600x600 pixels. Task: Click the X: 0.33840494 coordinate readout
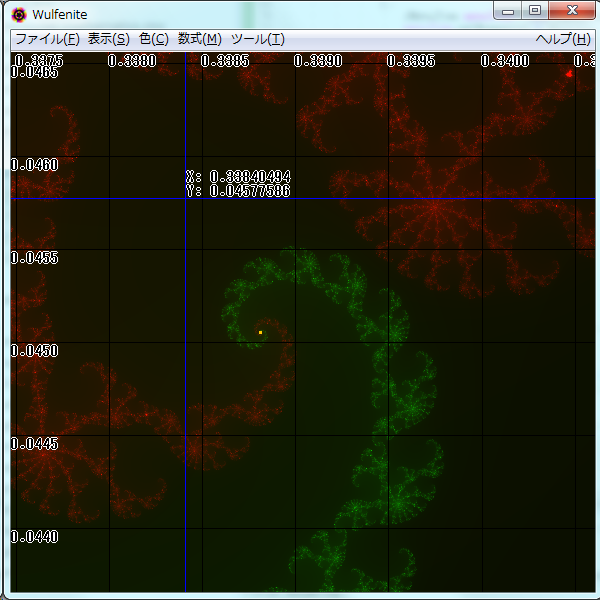[238, 177]
